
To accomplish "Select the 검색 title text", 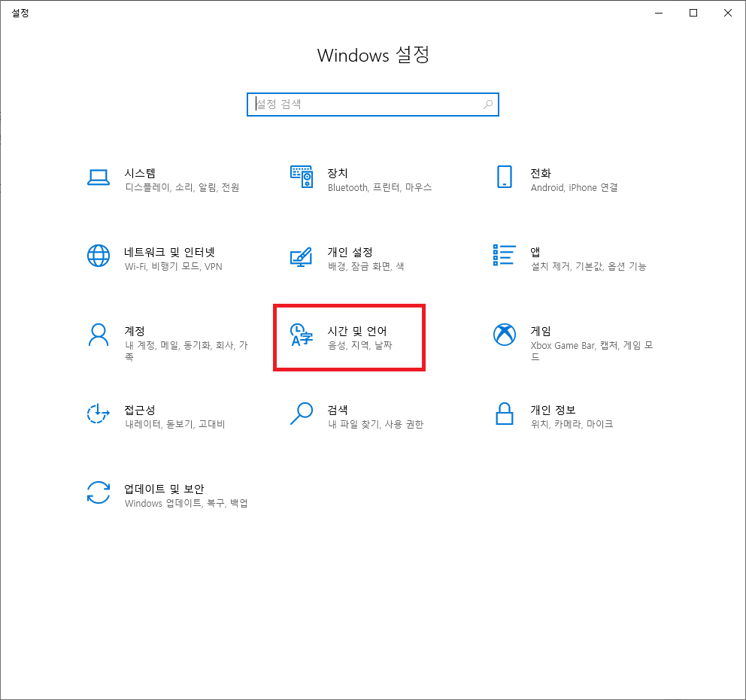I will (x=338, y=410).
